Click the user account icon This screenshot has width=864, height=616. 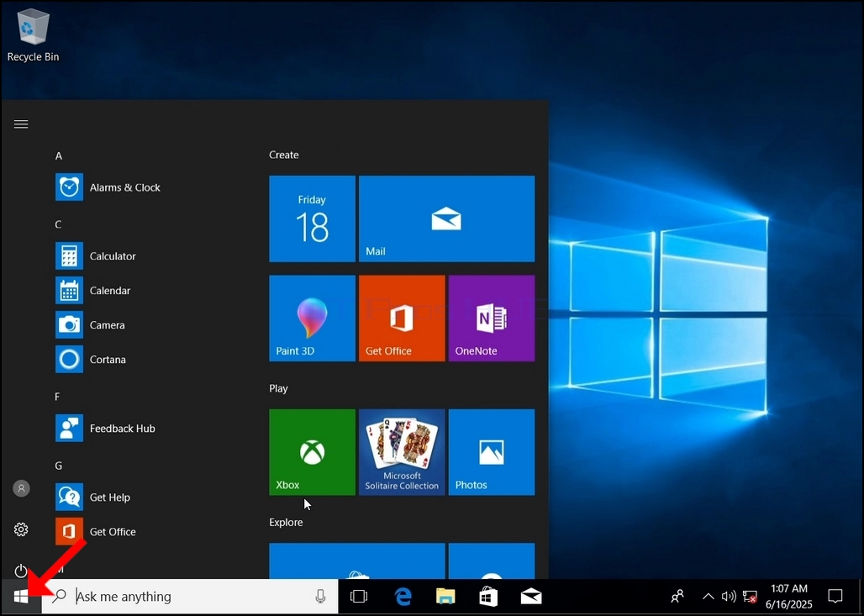click(x=21, y=488)
